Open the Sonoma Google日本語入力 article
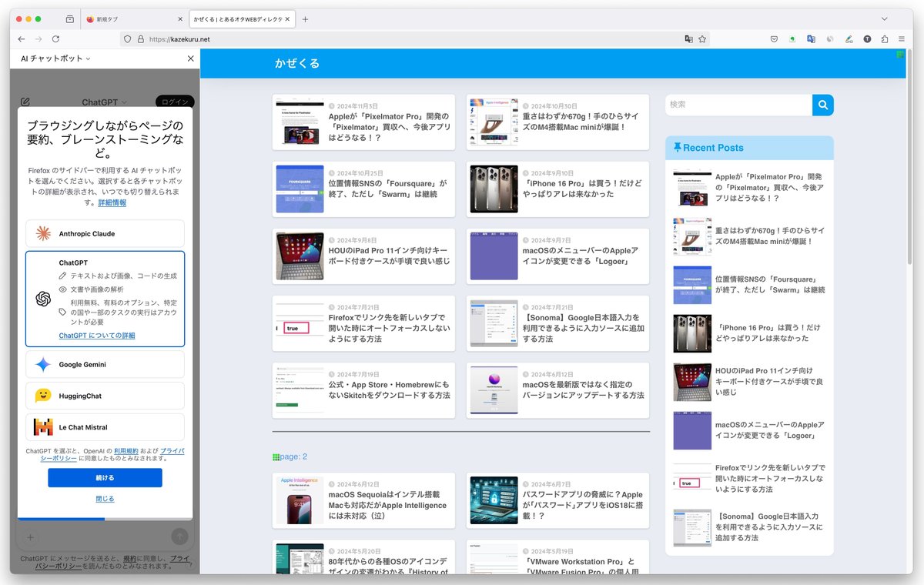924x585 pixels. point(557,323)
